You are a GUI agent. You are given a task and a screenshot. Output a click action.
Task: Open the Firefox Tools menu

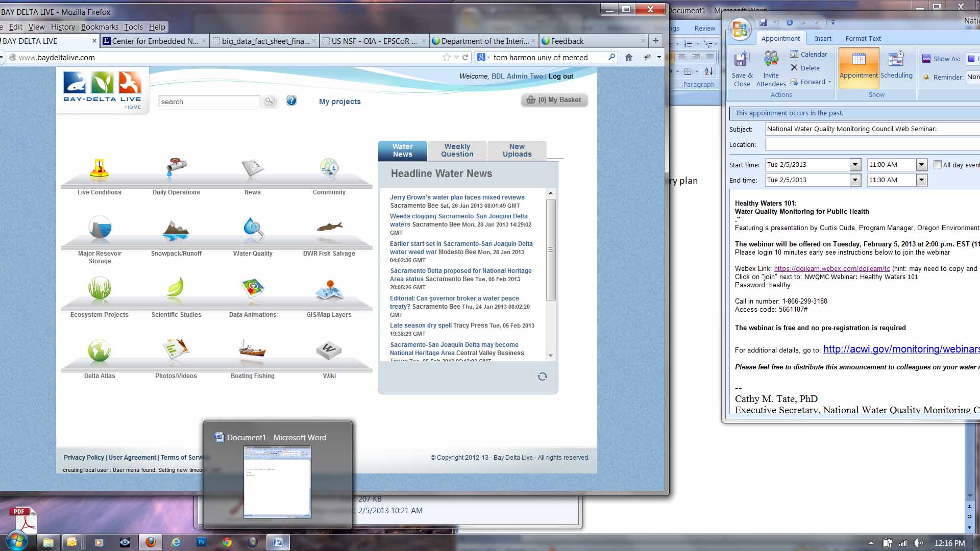pyautogui.click(x=133, y=27)
